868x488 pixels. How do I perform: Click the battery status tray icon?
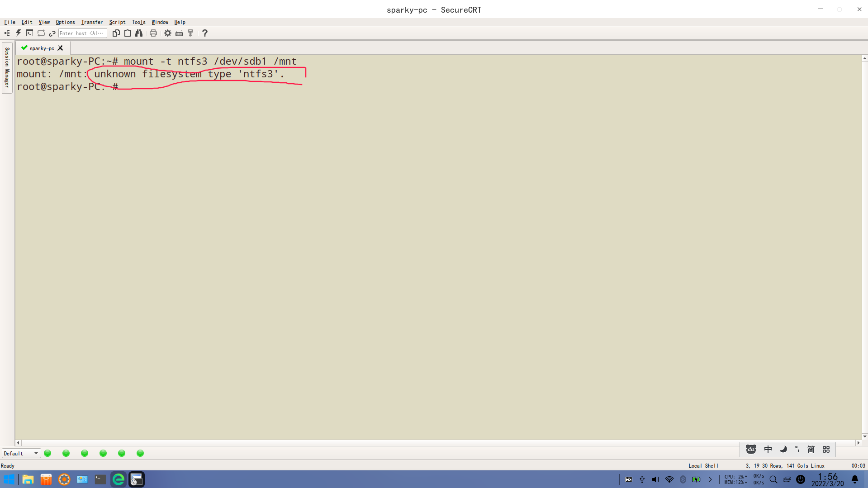pyautogui.click(x=697, y=479)
